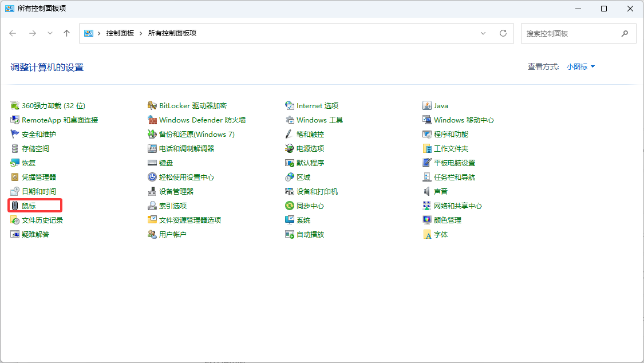Click the 工作文件夹 icon
The height and width of the screenshot is (363, 644).
coord(426,149)
